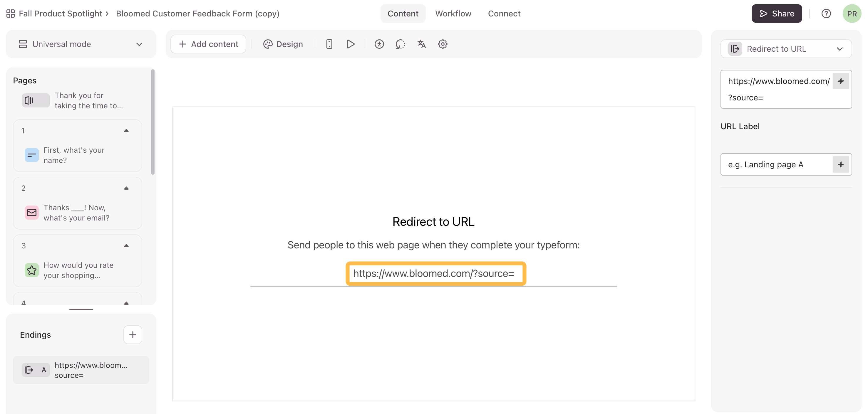Select ending A redirect URL
The width and height of the screenshot is (868, 414).
pos(81,370)
